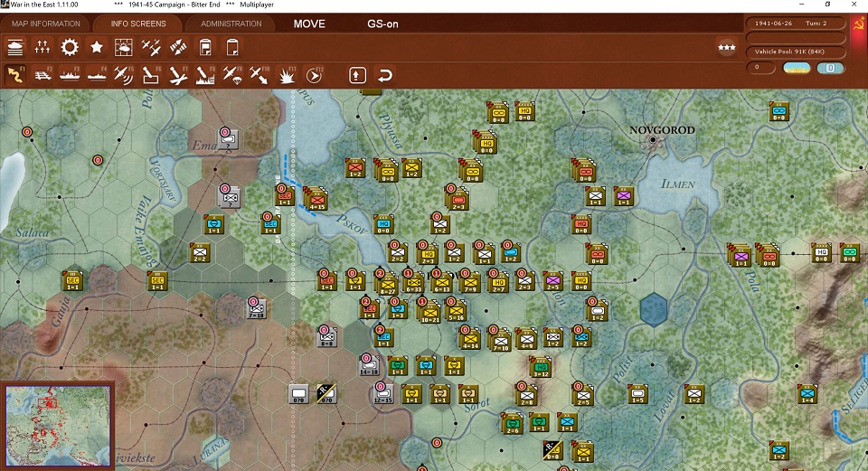868x471 pixels.
Task: Click the save game flag document icon
Action: coord(205,48)
